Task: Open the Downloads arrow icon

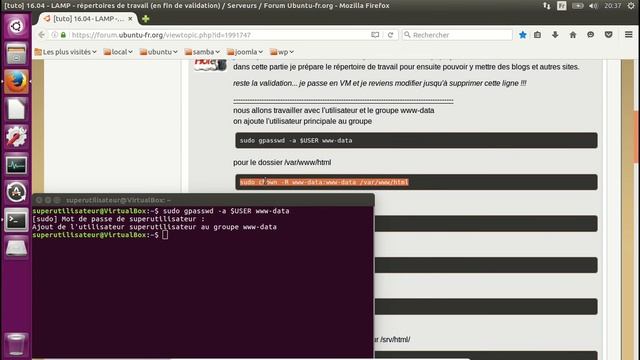Action: pos(555,35)
